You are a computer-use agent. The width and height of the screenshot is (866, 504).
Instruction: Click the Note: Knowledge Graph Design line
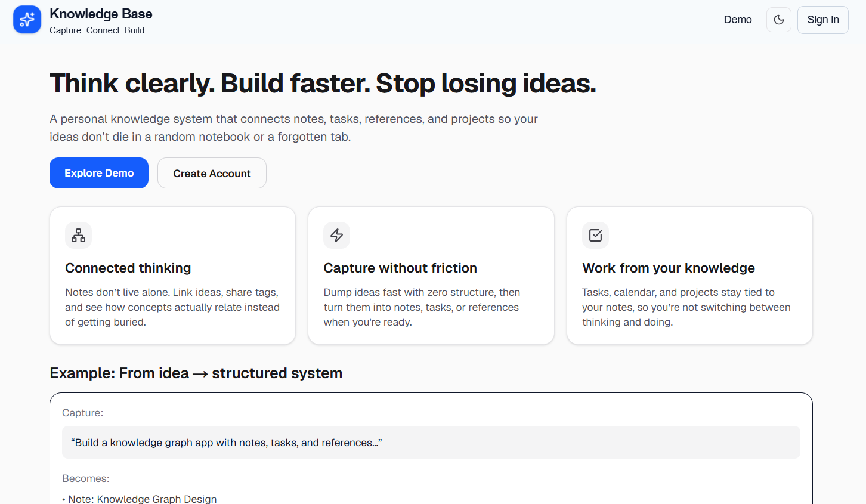click(x=140, y=499)
